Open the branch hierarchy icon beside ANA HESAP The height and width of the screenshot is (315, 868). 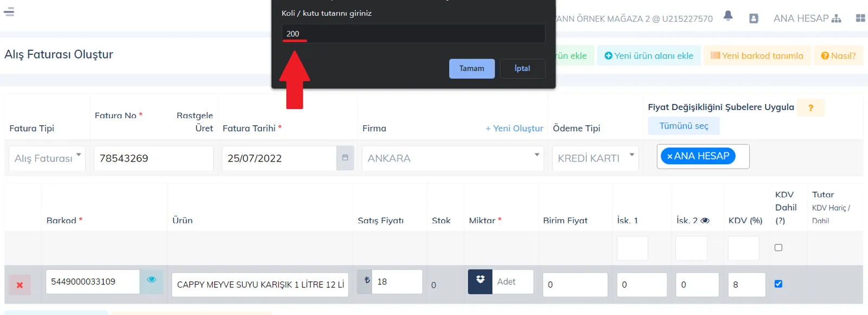click(837, 19)
